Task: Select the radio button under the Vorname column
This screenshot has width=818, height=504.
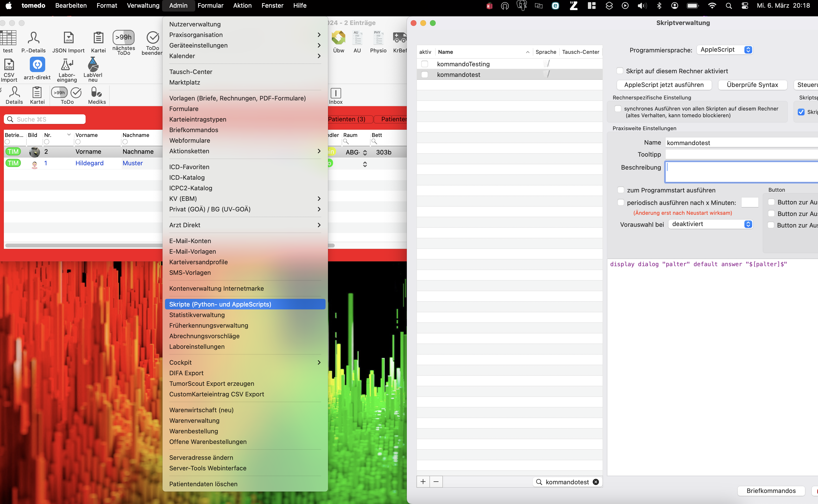Action: 78,142
